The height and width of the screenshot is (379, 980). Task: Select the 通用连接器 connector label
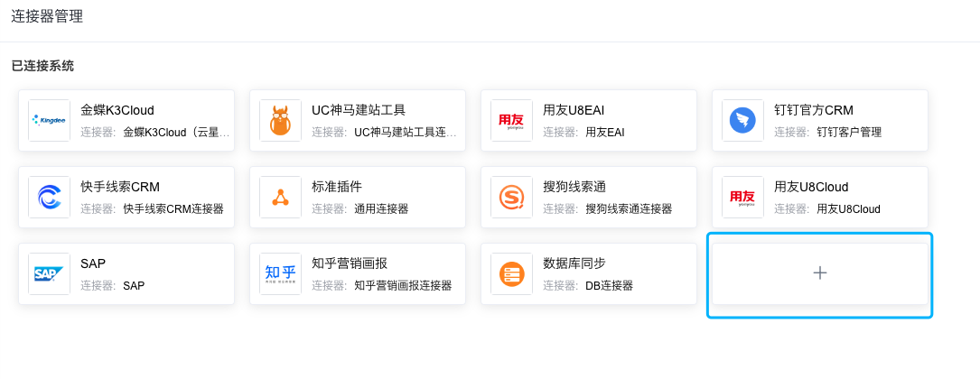tap(381, 209)
